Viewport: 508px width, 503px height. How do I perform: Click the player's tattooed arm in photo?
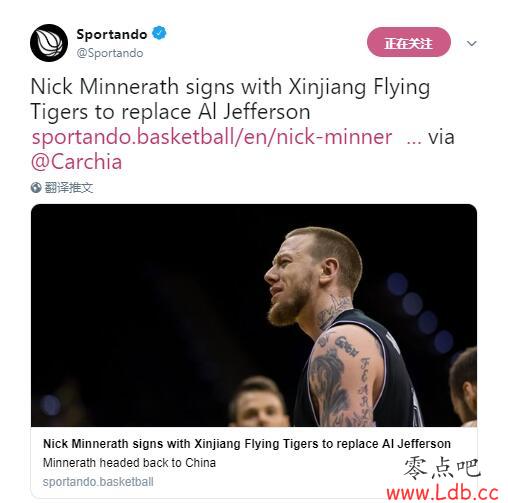343,377
